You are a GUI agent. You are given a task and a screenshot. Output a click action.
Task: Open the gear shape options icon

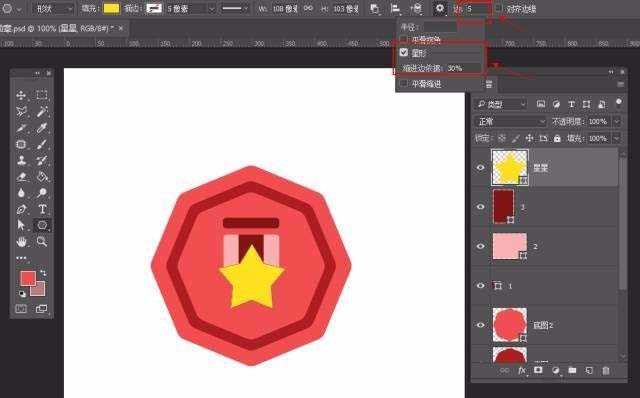click(x=439, y=8)
